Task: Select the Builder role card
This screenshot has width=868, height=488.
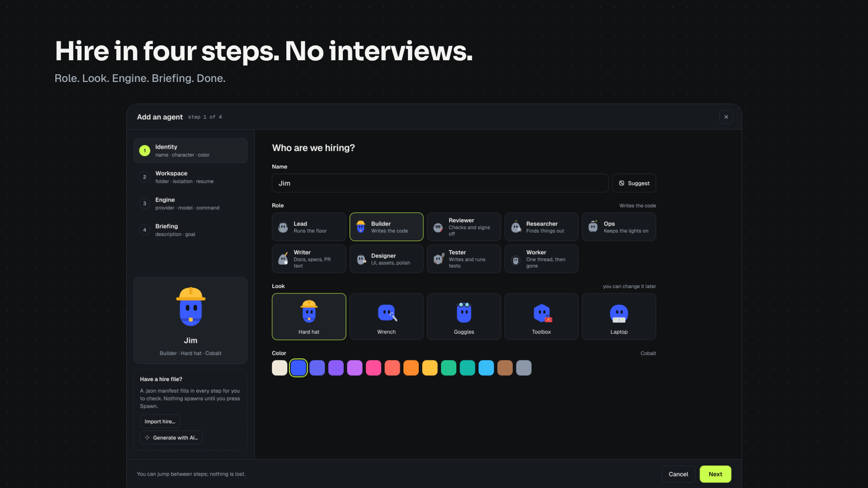Action: tap(386, 227)
